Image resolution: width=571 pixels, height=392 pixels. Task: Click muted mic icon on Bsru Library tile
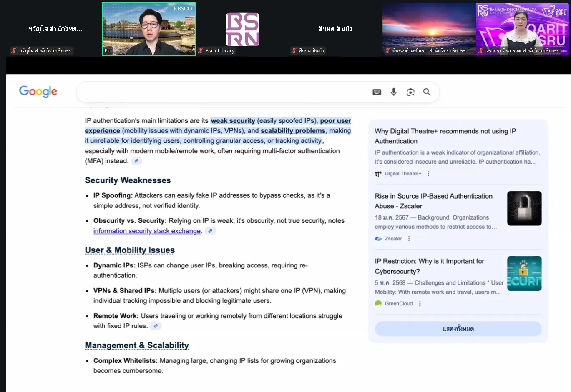(x=201, y=50)
